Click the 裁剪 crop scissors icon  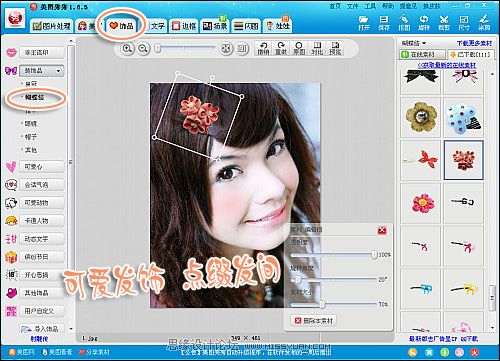444,23
